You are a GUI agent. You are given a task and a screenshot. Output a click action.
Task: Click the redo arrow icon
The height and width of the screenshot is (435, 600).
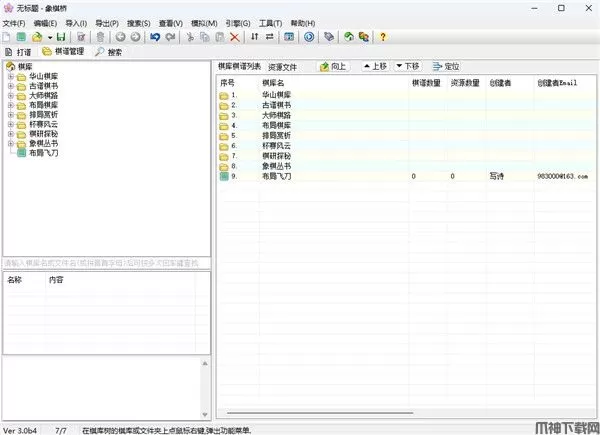pos(170,37)
